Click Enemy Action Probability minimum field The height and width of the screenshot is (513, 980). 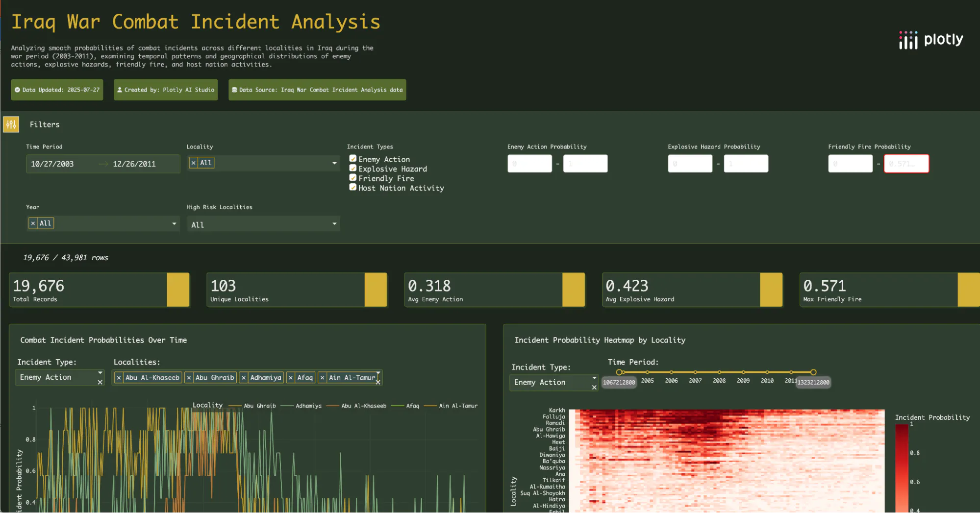click(x=529, y=164)
